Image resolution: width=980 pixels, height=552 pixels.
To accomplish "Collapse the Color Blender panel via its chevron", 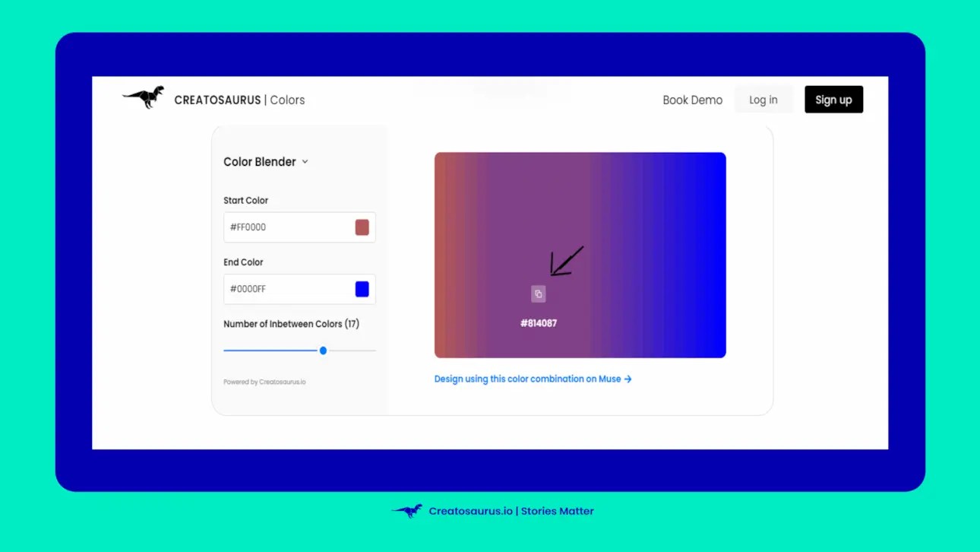I will point(305,161).
